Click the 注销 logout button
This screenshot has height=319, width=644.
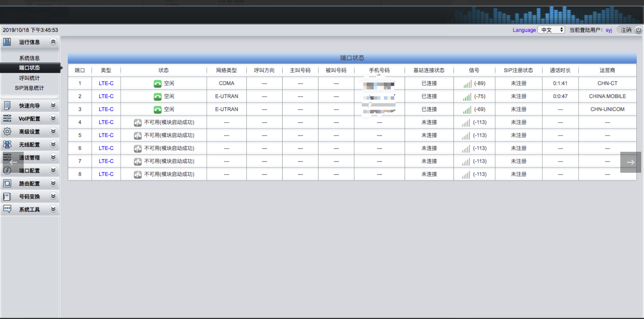(x=626, y=30)
